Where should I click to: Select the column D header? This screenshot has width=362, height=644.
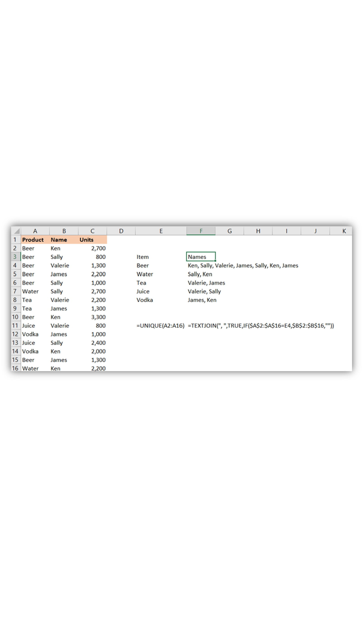[121, 231]
